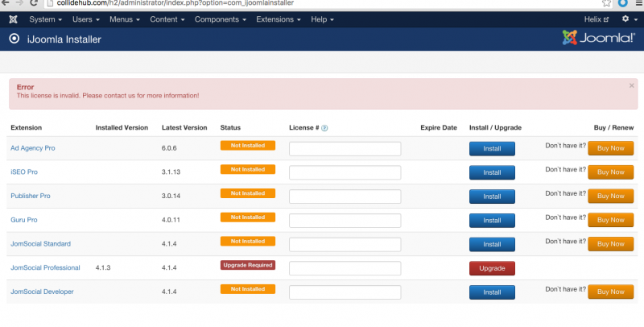Focus the JomSocial Professional license field
Viewport: 644px width, 327px height.
pos(345,268)
